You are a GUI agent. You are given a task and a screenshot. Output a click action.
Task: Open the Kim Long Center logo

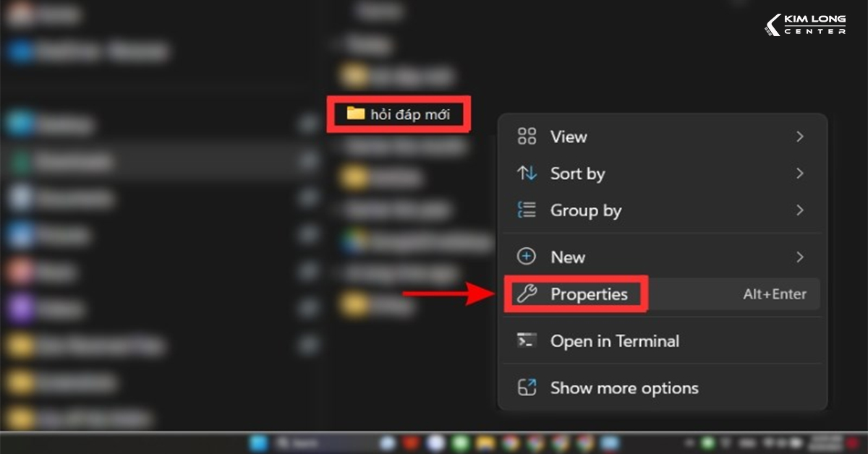(805, 25)
